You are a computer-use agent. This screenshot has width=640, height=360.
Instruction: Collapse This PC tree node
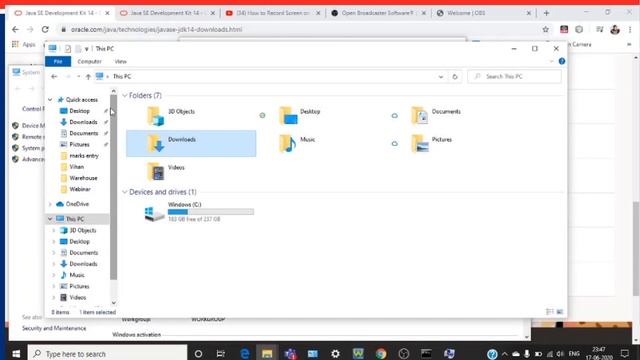tap(50, 219)
